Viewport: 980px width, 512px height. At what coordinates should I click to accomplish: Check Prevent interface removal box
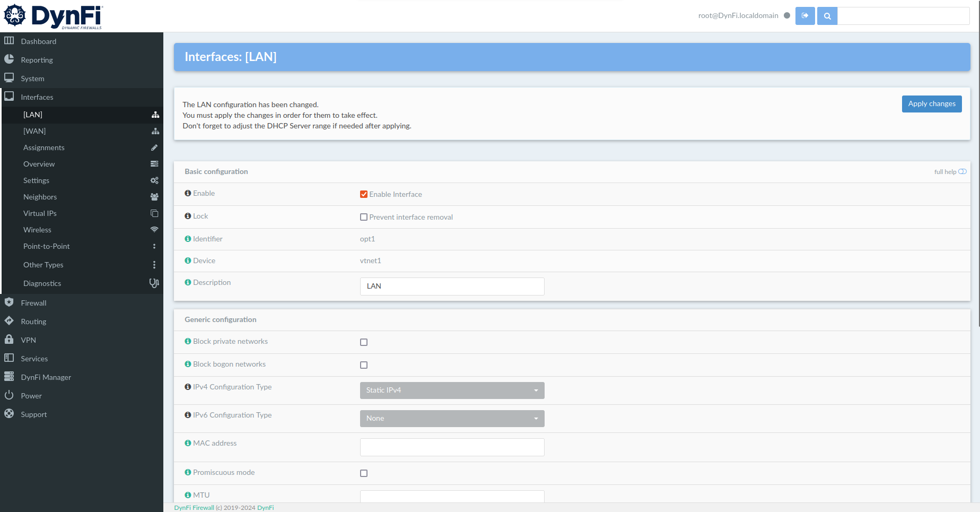[364, 218]
